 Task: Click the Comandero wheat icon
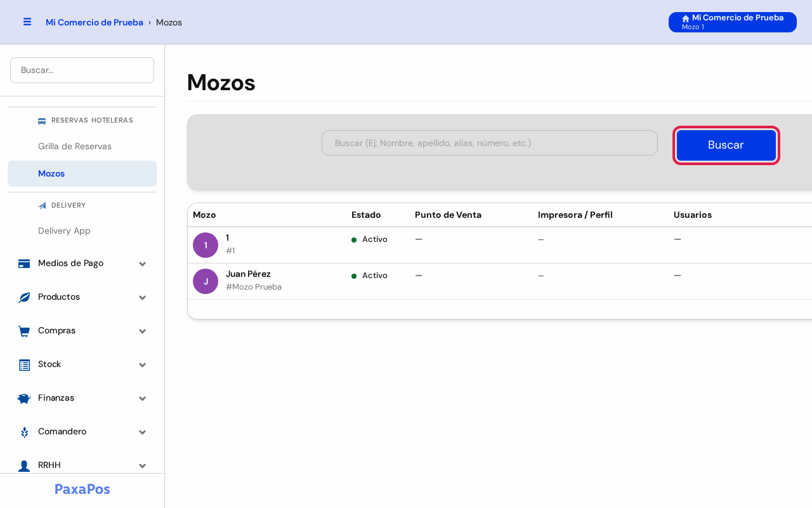24,432
